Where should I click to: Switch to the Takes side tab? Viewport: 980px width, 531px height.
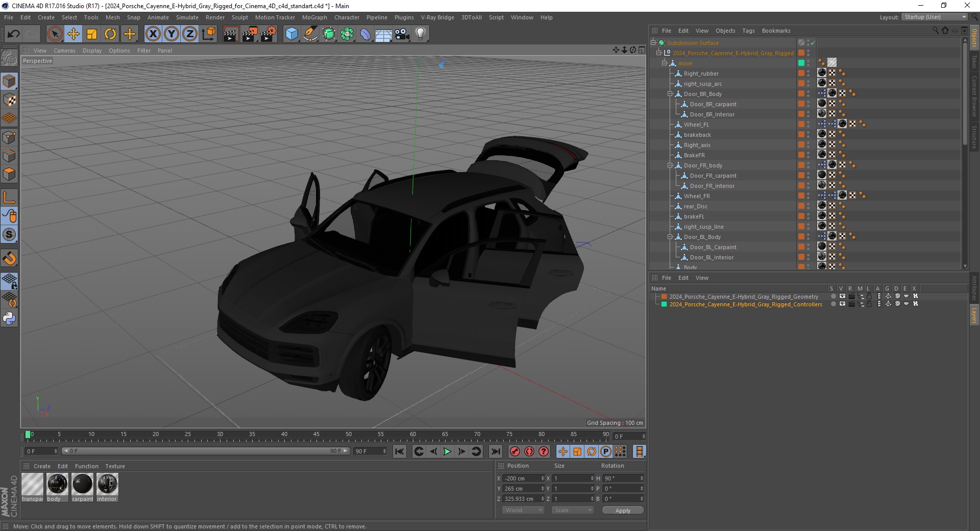(x=974, y=61)
